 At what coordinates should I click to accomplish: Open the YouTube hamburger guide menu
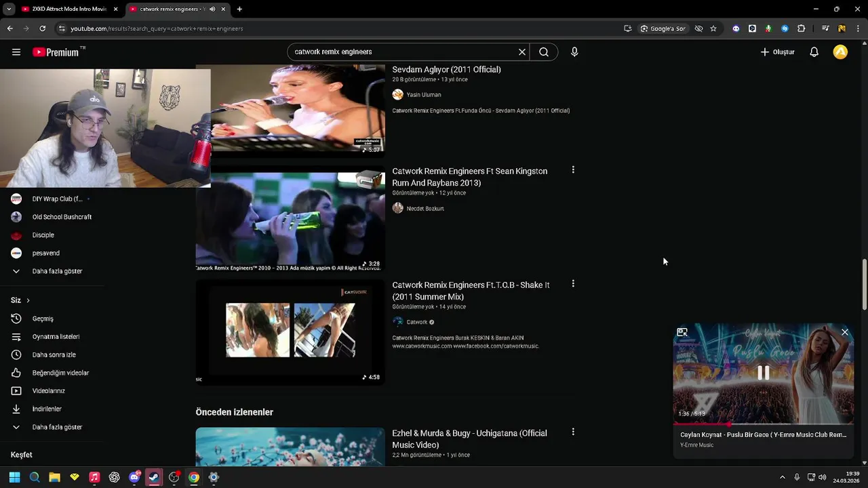point(16,52)
